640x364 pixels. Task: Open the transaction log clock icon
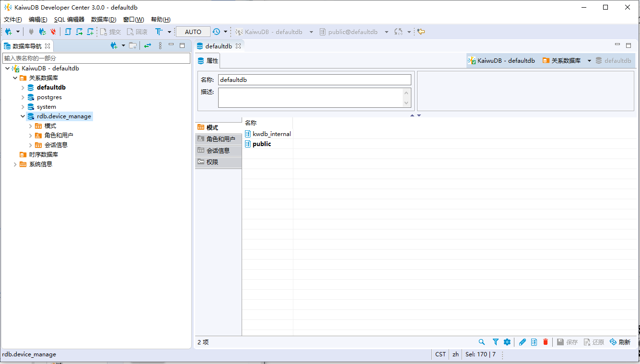pos(216,32)
